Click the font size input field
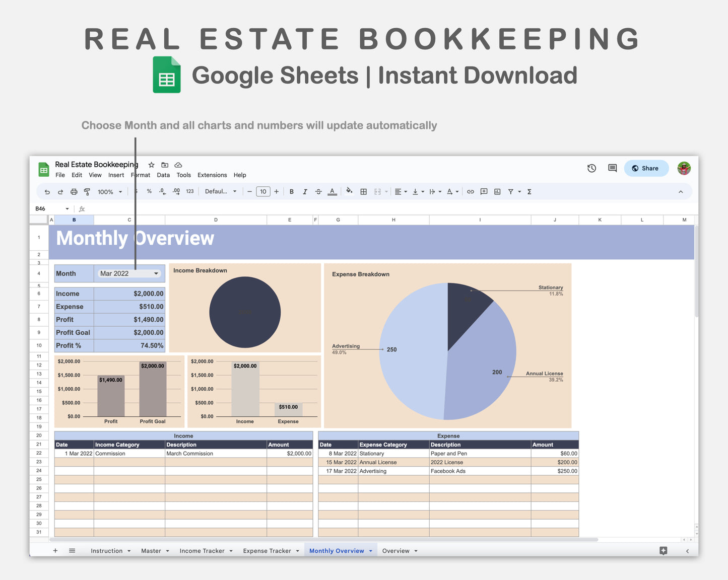This screenshot has height=580, width=728. click(x=263, y=192)
